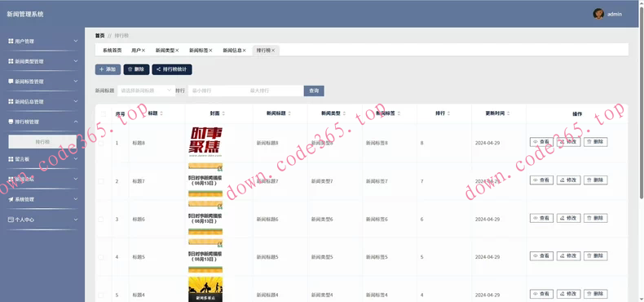This screenshot has height=302, width=644.
Task: Click the 留言板 sidebar icon
Action: [x=11, y=159]
